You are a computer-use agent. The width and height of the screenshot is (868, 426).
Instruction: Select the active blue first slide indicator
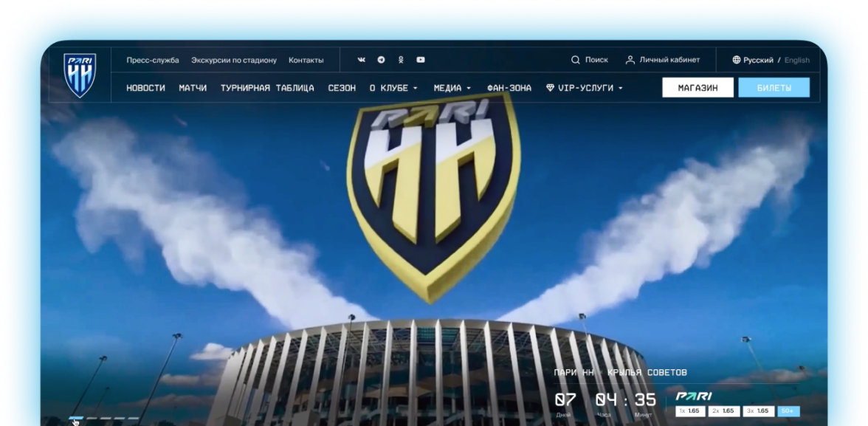pos(76,418)
